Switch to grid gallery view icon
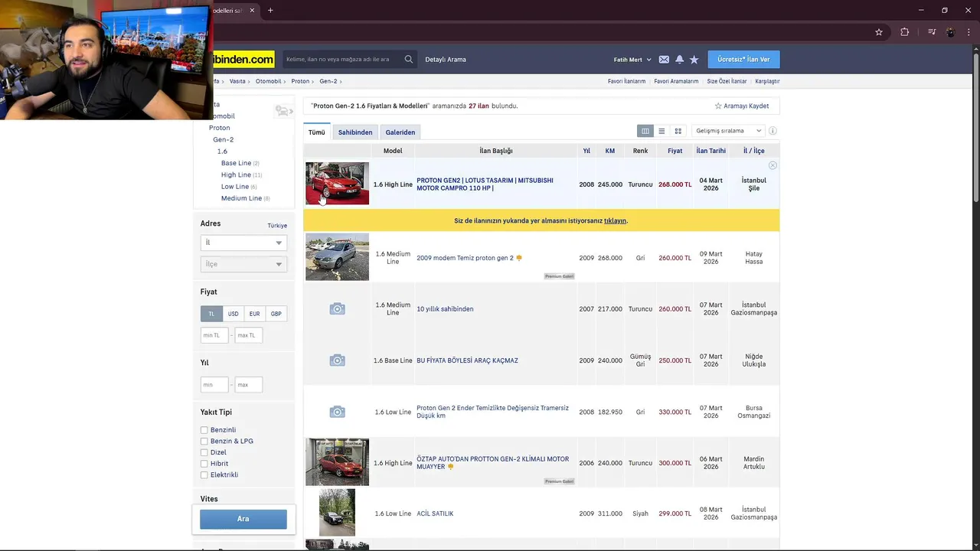Screen dimensions: 980x551 678,131
